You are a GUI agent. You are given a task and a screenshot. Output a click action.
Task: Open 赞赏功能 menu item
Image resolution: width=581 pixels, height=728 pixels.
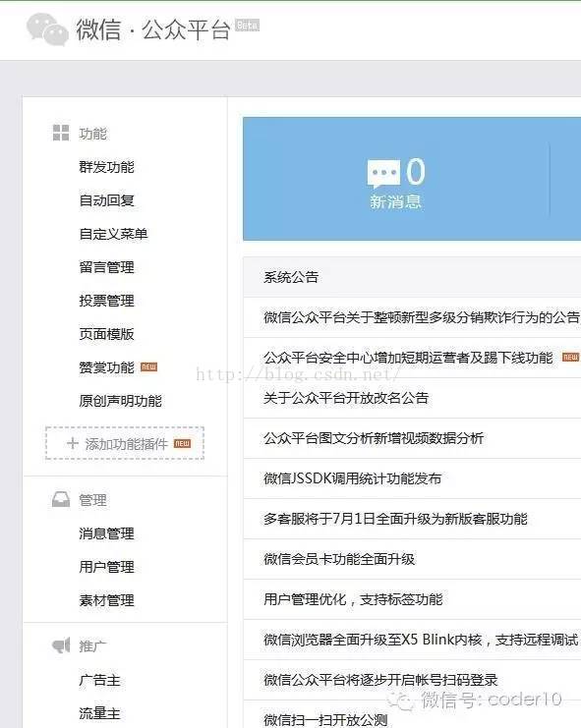click(x=107, y=367)
